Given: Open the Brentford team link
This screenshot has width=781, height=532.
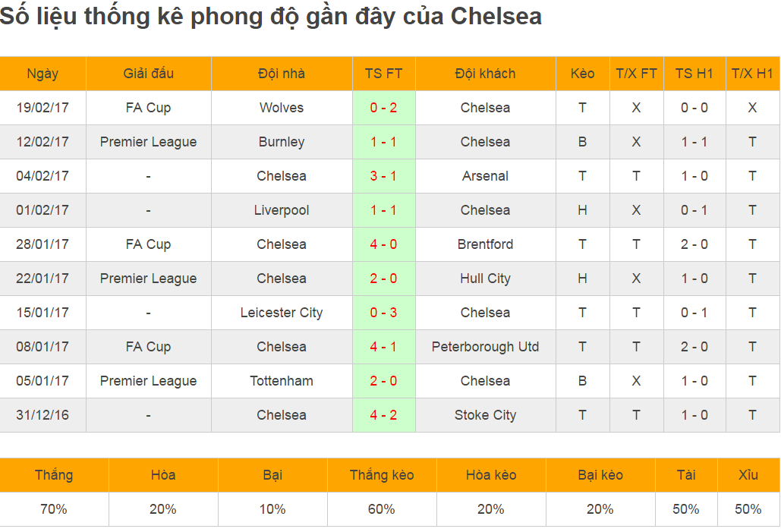Looking at the screenshot, I should 485,244.
